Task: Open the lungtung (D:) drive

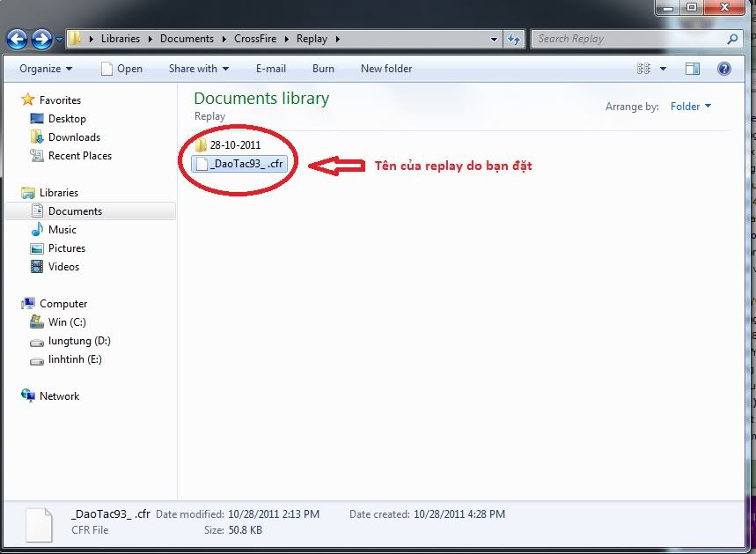Action: point(79,341)
